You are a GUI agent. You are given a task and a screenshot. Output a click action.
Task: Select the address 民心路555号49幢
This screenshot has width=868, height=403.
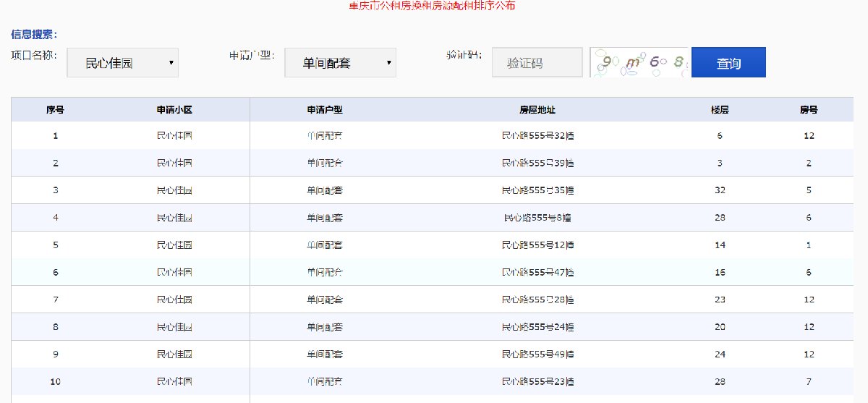click(537, 355)
